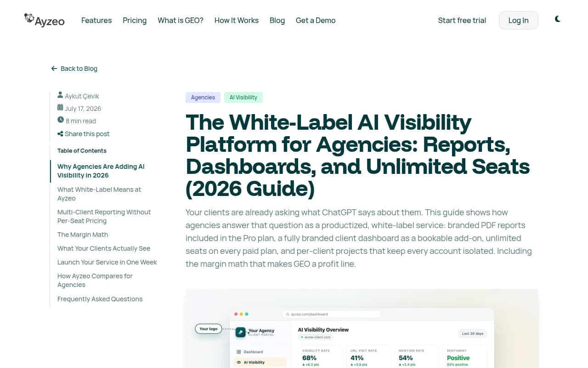Go to Multi-Client Reporting Without Per-Seat Pricing section

(x=104, y=216)
